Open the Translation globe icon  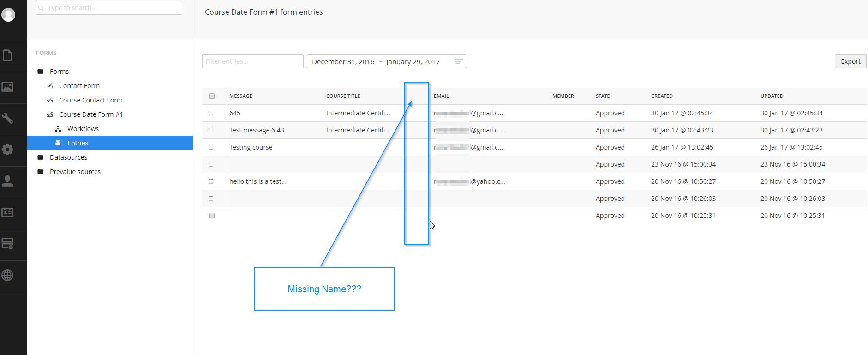[x=7, y=275]
